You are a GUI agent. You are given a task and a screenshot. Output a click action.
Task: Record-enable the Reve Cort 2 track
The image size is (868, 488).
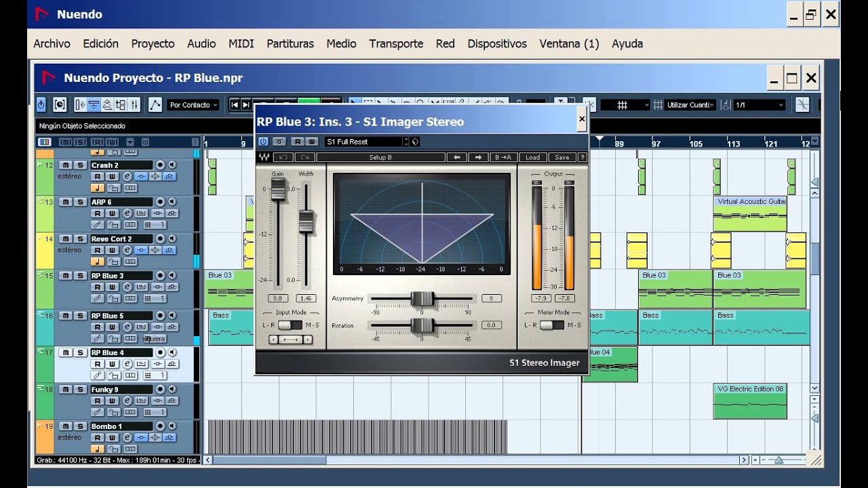[x=160, y=239]
